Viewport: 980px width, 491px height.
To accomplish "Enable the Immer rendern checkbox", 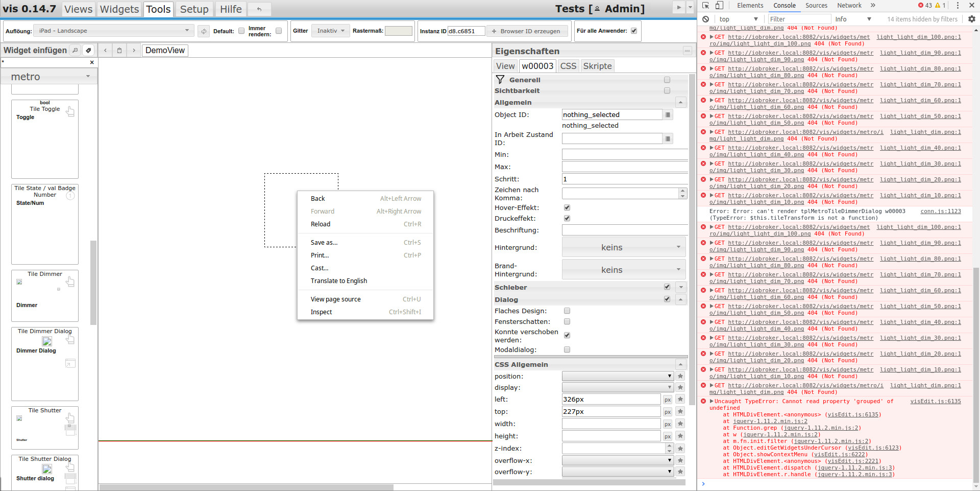I will tap(279, 31).
